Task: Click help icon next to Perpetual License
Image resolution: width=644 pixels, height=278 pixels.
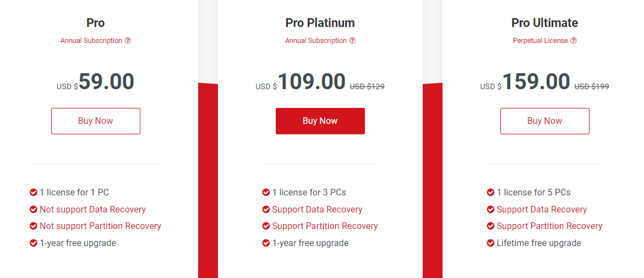Action: coord(574,41)
